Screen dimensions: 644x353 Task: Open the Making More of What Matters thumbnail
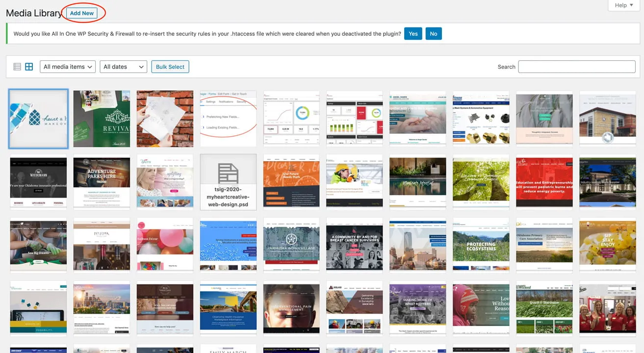(x=418, y=308)
